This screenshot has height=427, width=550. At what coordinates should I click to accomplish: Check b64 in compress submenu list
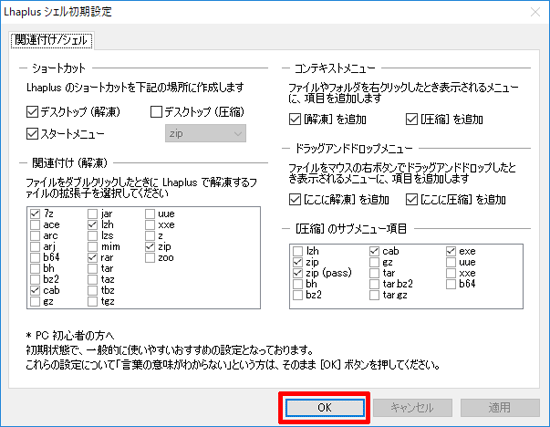pyautogui.click(x=451, y=284)
